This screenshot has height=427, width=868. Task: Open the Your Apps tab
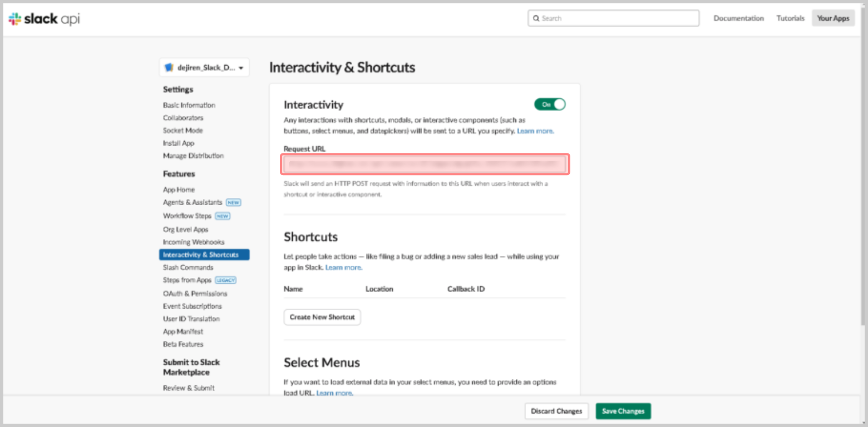click(x=833, y=18)
